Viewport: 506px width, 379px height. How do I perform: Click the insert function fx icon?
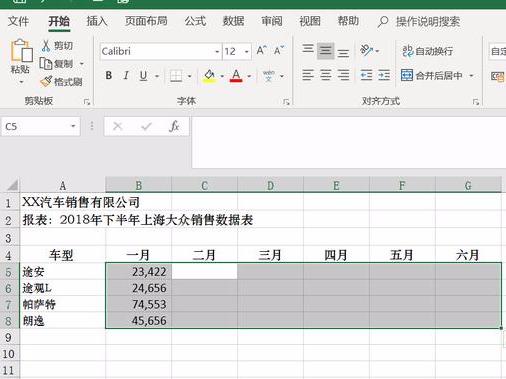[x=174, y=126]
